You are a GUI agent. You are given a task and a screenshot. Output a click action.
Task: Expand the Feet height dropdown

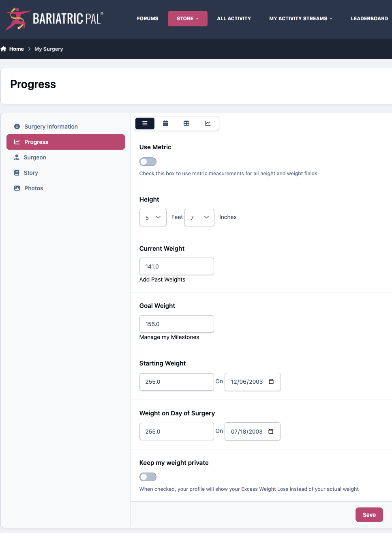(x=153, y=217)
